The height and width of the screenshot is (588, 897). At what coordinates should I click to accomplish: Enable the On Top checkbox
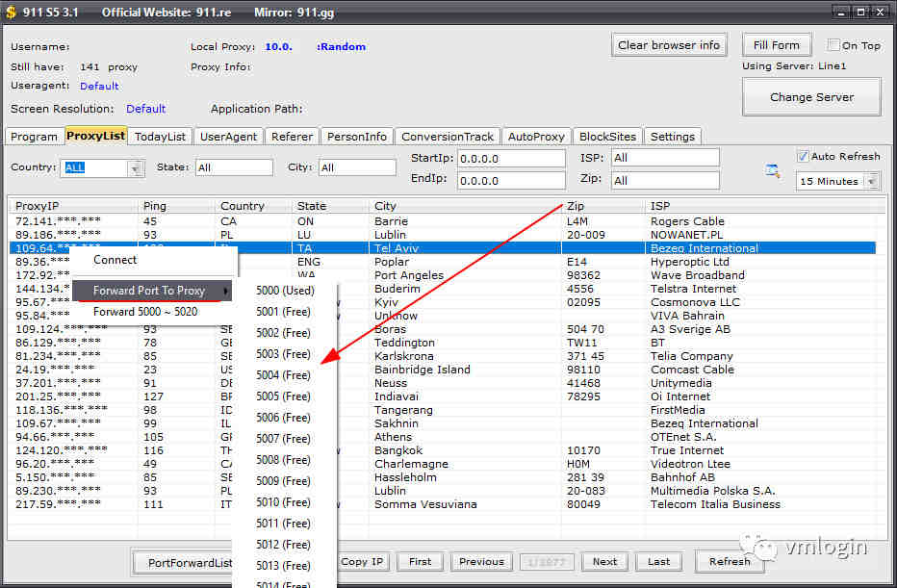[833, 45]
